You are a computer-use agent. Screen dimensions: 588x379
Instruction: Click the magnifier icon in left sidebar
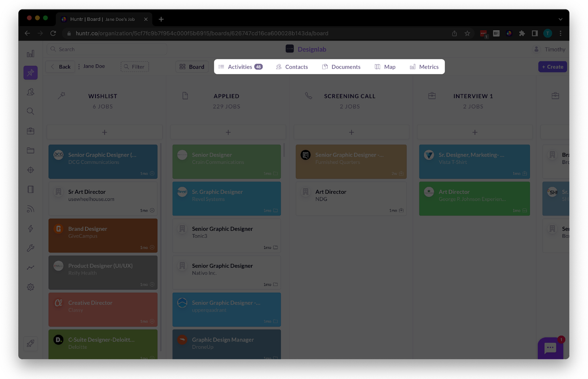[x=31, y=111]
